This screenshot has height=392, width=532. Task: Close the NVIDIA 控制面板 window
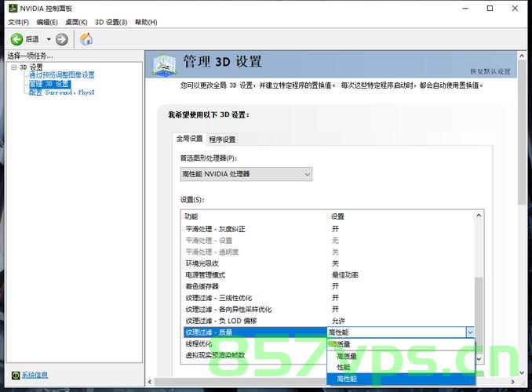pyautogui.click(x=515, y=8)
